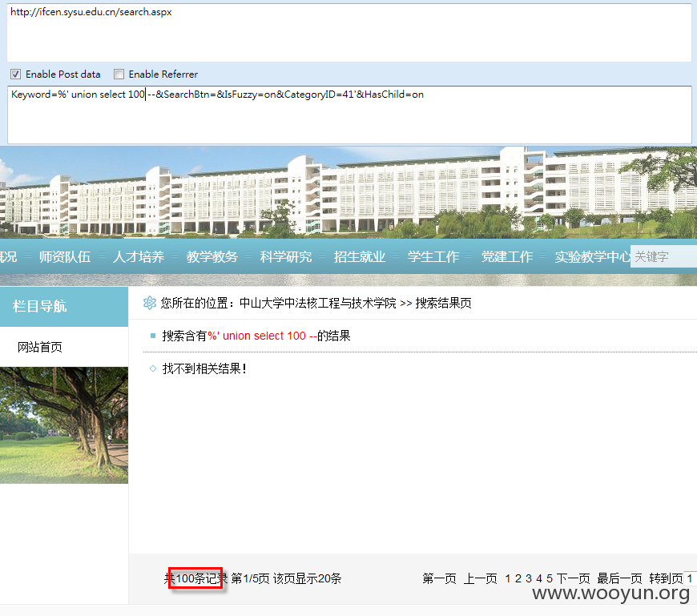The height and width of the screenshot is (616, 697).
Task: Focus the 关键字 search input box
Action: [663, 256]
